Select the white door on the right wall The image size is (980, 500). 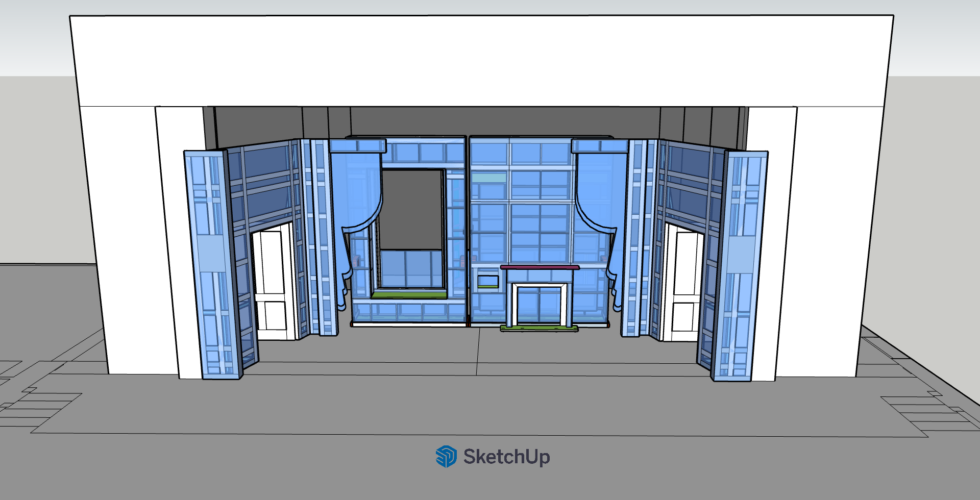point(683,283)
